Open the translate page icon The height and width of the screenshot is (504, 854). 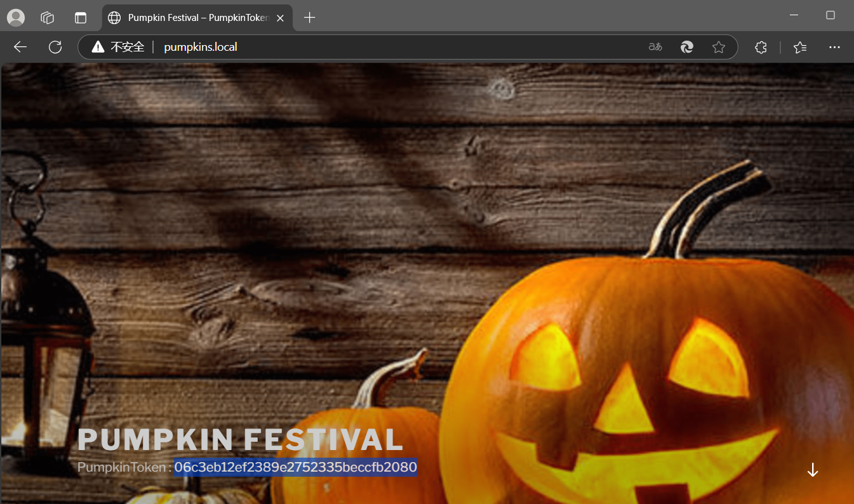[x=655, y=47]
